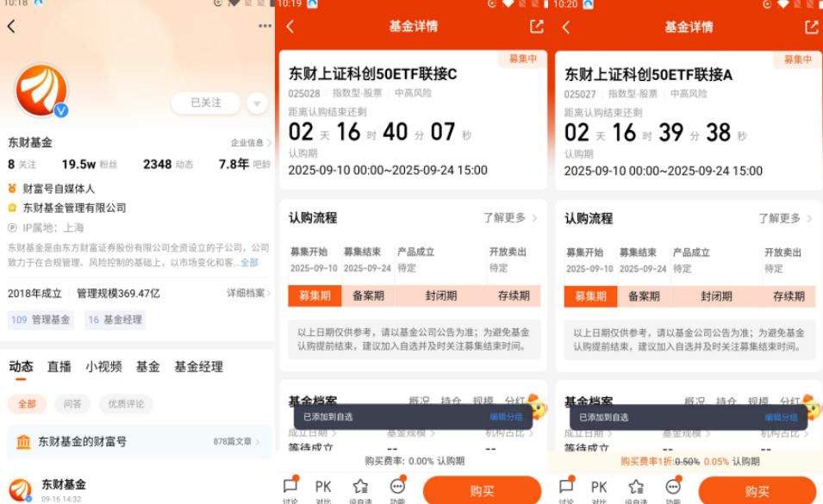
Task: Go back from the 联接A fund detail page
Action: click(x=566, y=27)
